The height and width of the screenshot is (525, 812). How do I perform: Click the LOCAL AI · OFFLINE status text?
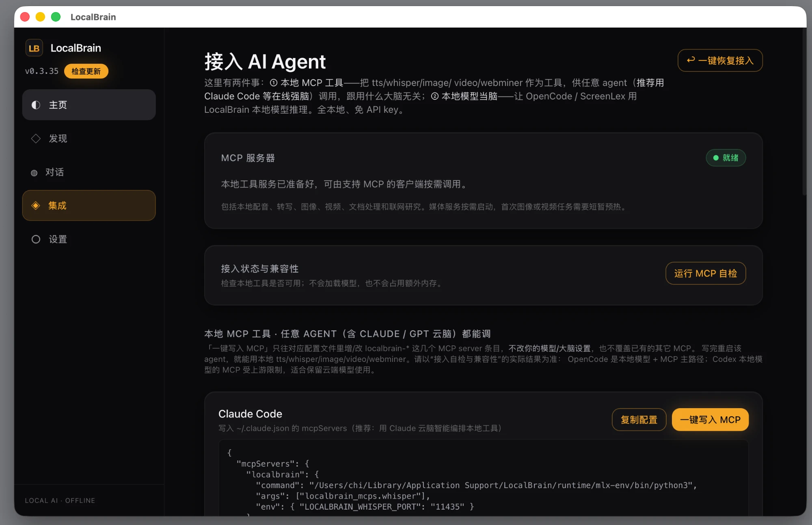pyautogui.click(x=60, y=501)
